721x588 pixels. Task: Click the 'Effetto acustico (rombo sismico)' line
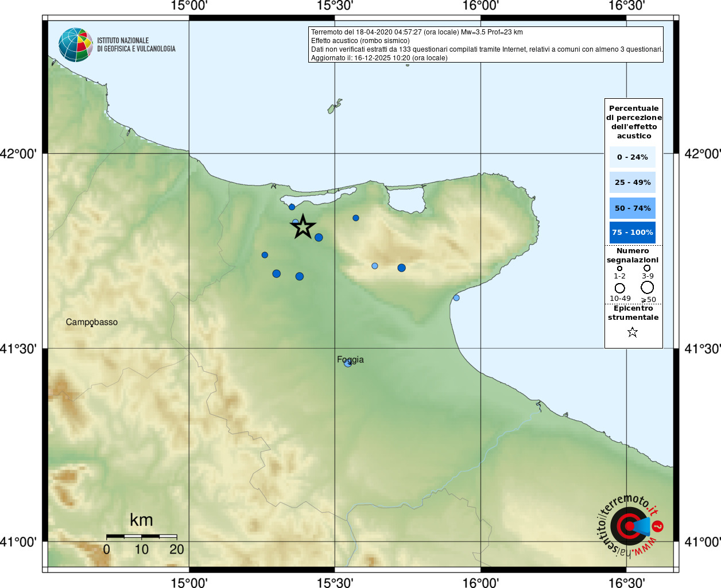point(360,41)
